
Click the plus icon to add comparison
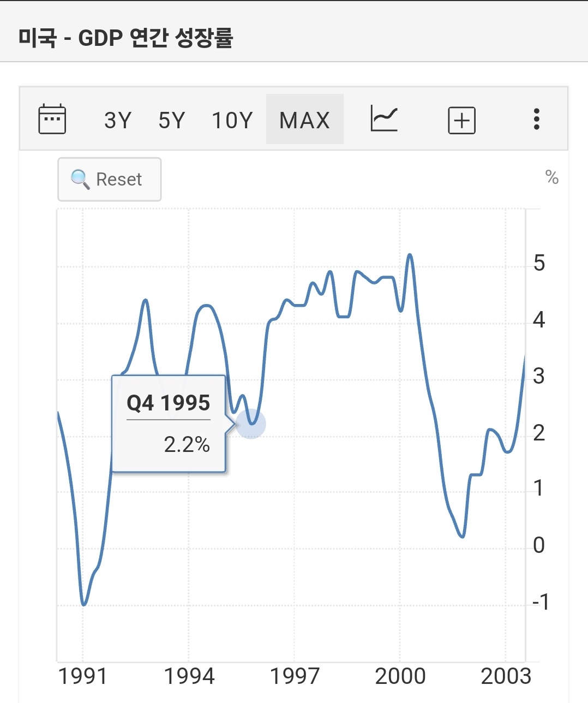click(x=461, y=120)
